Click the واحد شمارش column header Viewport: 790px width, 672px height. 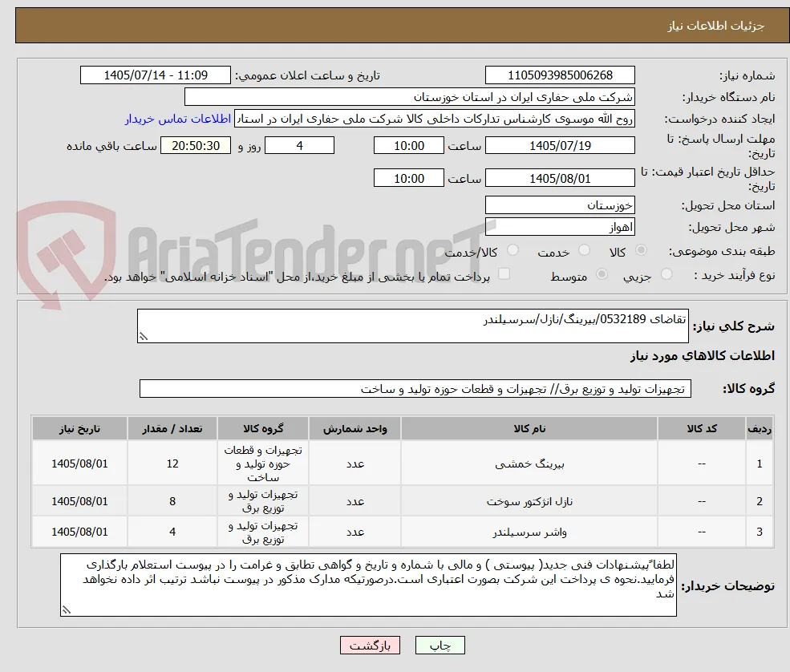click(354, 429)
